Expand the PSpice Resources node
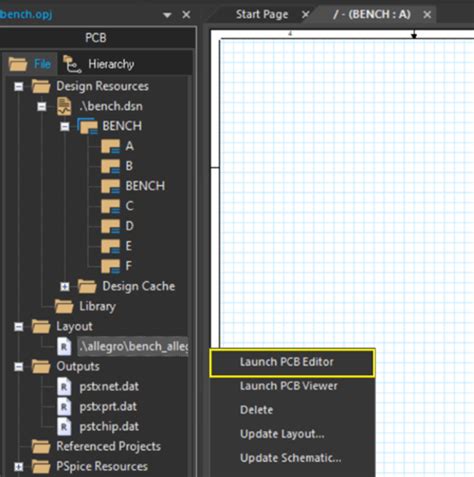Image resolution: width=474 pixels, height=477 pixels. pos(19,467)
